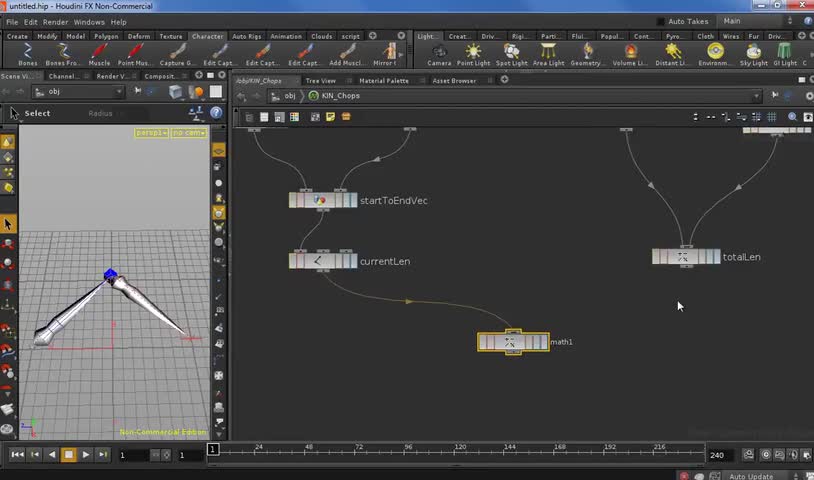This screenshot has height=480, width=814.
Task: Select the math1 node
Action: [512, 342]
